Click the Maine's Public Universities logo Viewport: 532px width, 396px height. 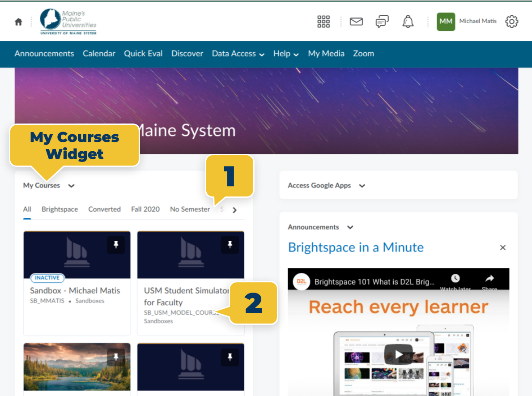click(x=68, y=21)
